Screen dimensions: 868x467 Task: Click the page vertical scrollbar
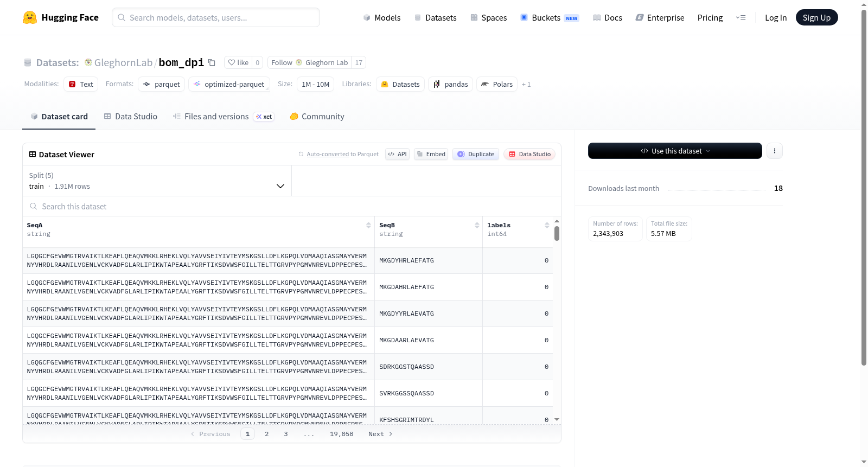864,187
